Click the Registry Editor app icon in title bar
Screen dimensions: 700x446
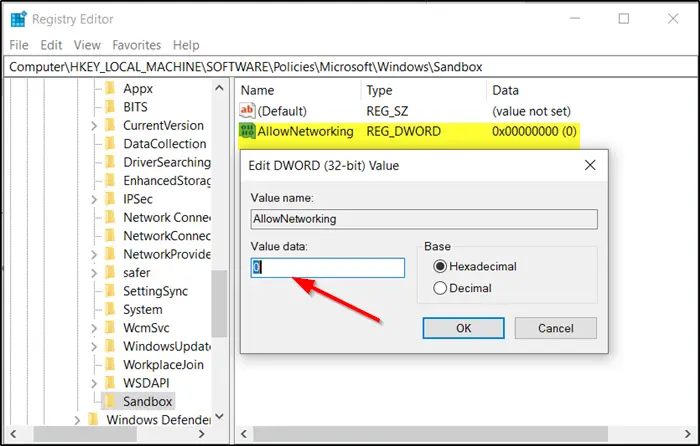coord(18,19)
